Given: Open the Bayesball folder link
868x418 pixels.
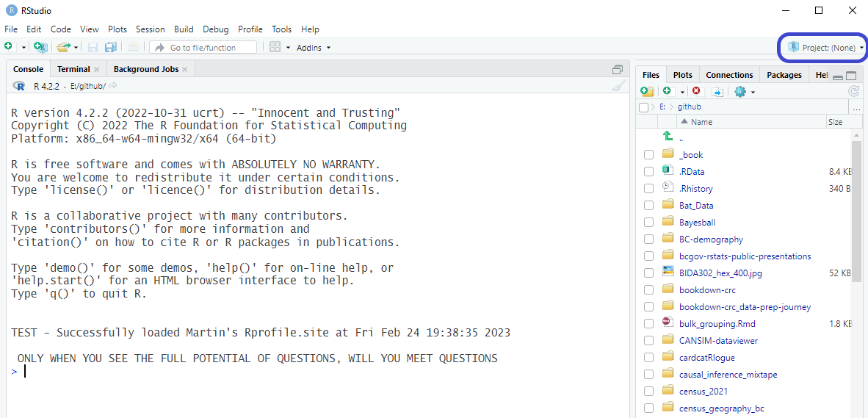Looking at the screenshot, I should (697, 223).
